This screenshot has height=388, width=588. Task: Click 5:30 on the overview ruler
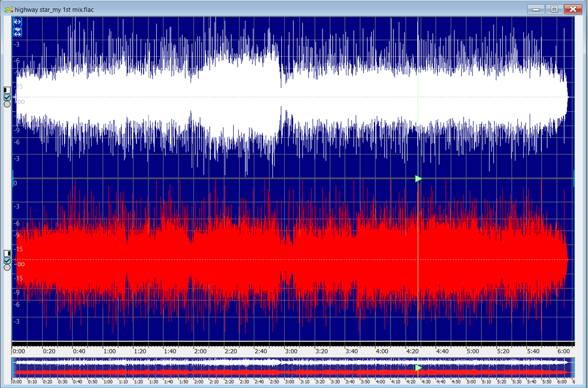516,382
